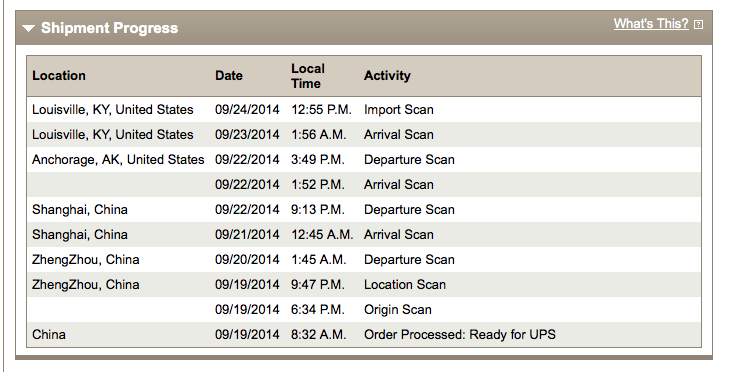Click the Origin Scan activity text

[398, 309]
